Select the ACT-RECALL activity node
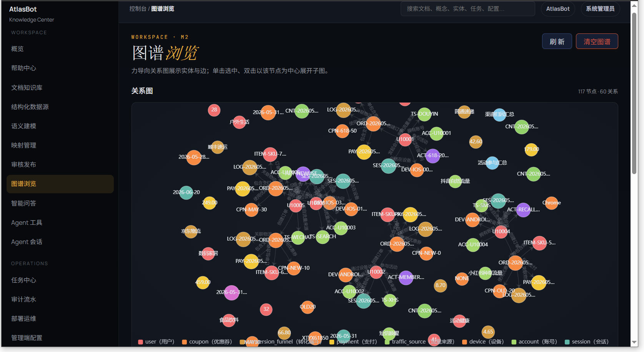Screen dimensions: 644x352 [523, 210]
